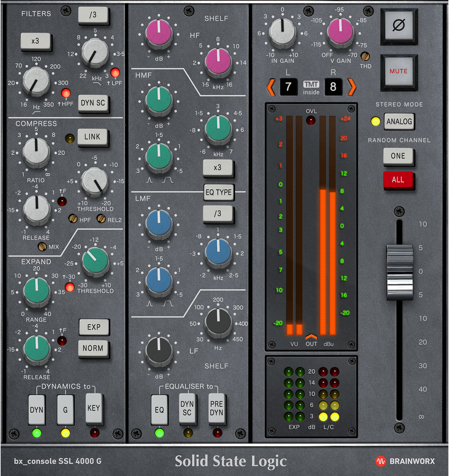Click the TMT inside logo
Screen dimensions: 449x476
pos(311,88)
